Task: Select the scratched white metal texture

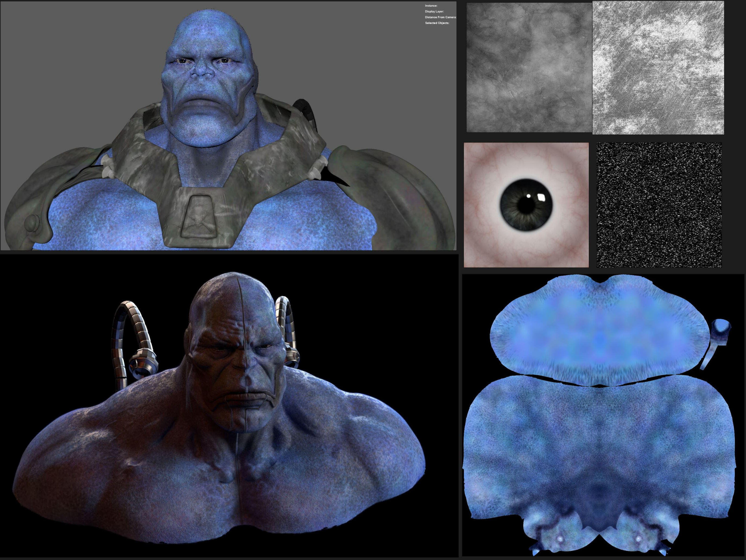Action: [x=658, y=68]
